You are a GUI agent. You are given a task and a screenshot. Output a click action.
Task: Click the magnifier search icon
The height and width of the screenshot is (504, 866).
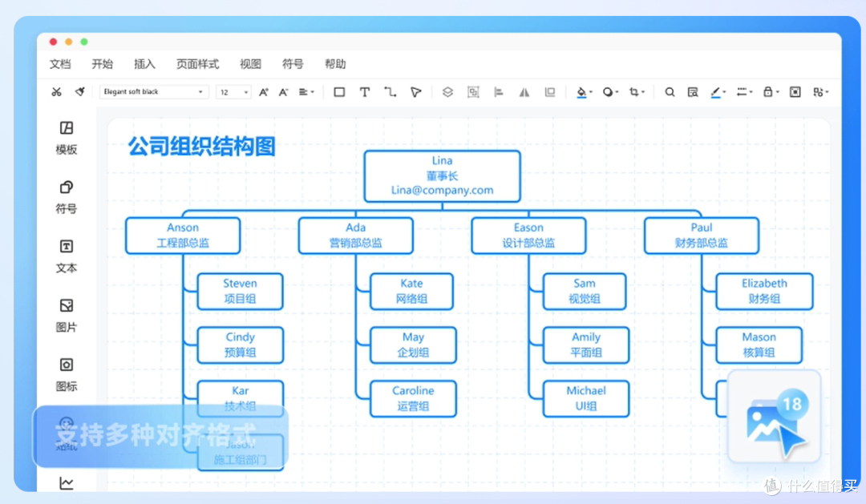tap(670, 91)
